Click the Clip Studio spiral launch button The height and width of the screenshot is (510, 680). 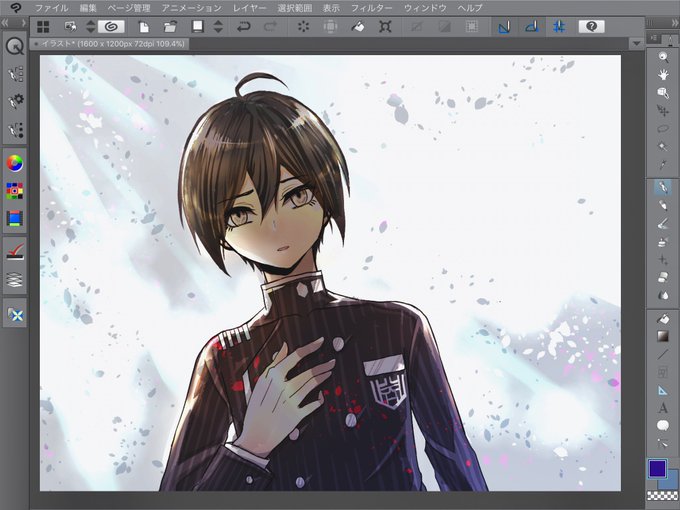(x=111, y=27)
